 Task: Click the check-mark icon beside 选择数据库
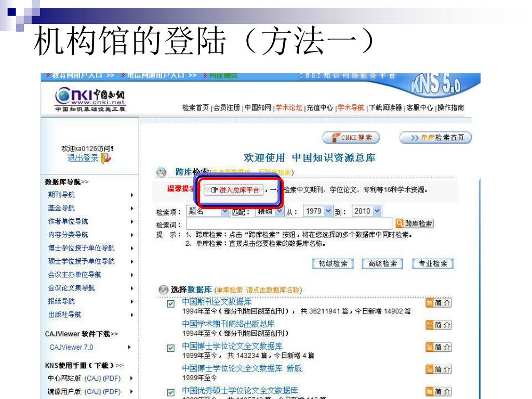click(163, 290)
